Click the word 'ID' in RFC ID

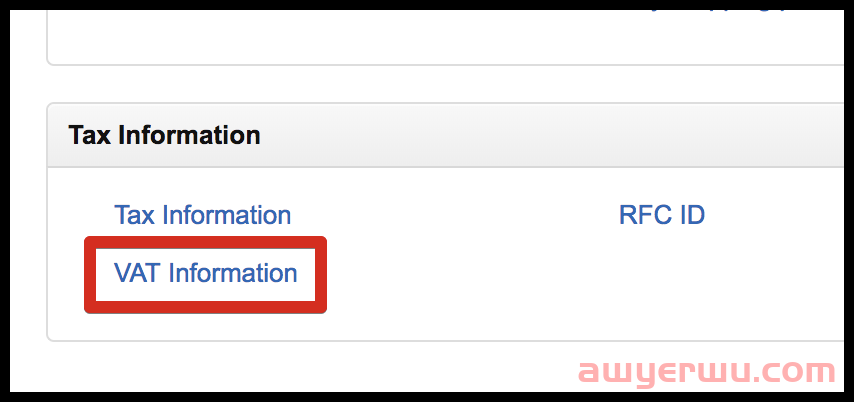(x=691, y=215)
